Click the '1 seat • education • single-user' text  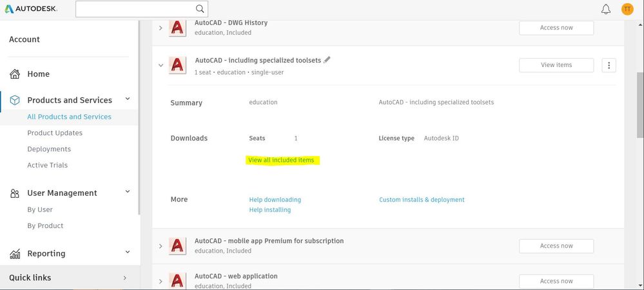tap(239, 72)
